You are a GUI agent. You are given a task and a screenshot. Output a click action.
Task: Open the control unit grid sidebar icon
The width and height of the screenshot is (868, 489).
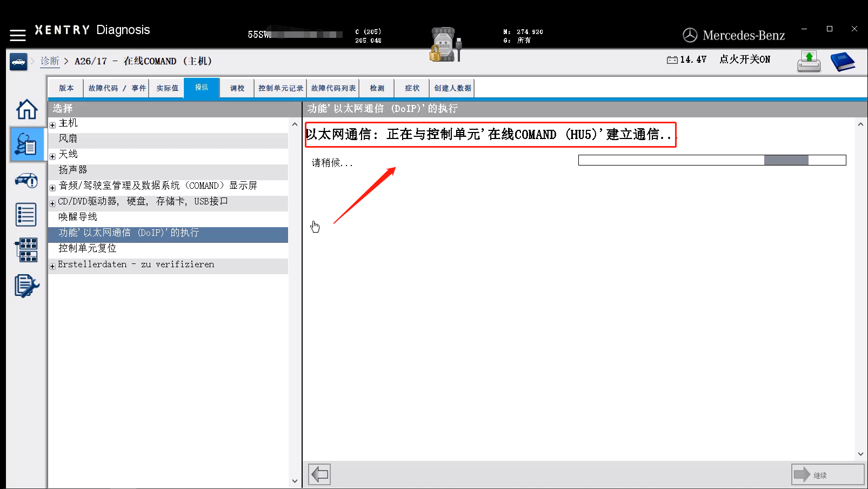(x=26, y=250)
